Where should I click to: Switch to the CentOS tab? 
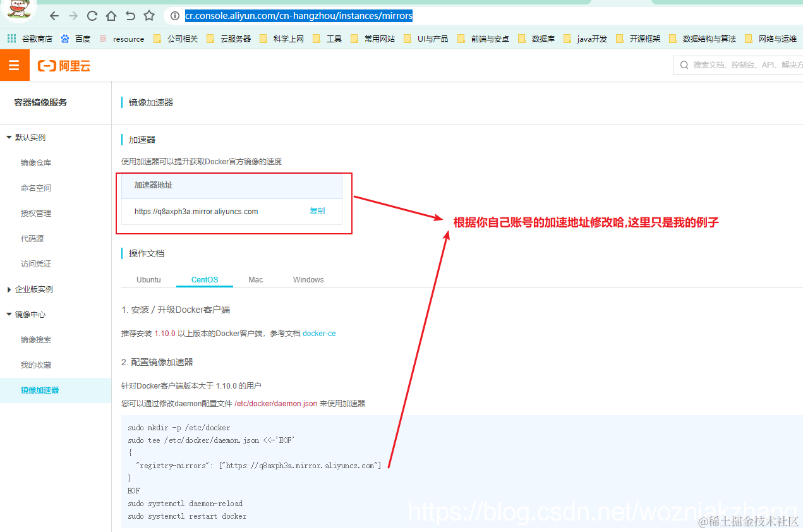coord(205,279)
